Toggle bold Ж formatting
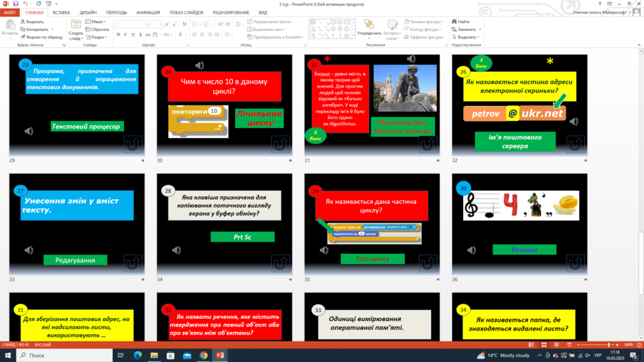644x362 pixels. tap(119, 35)
